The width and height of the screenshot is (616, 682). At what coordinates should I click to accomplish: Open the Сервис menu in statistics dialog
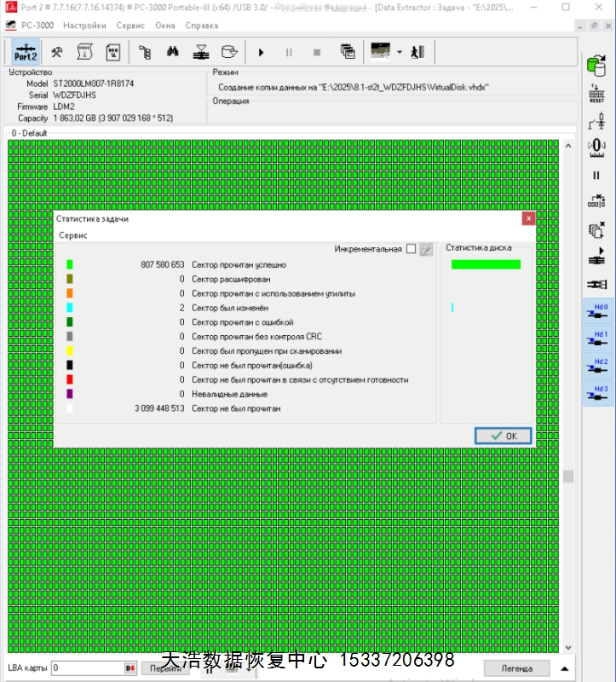[x=72, y=235]
